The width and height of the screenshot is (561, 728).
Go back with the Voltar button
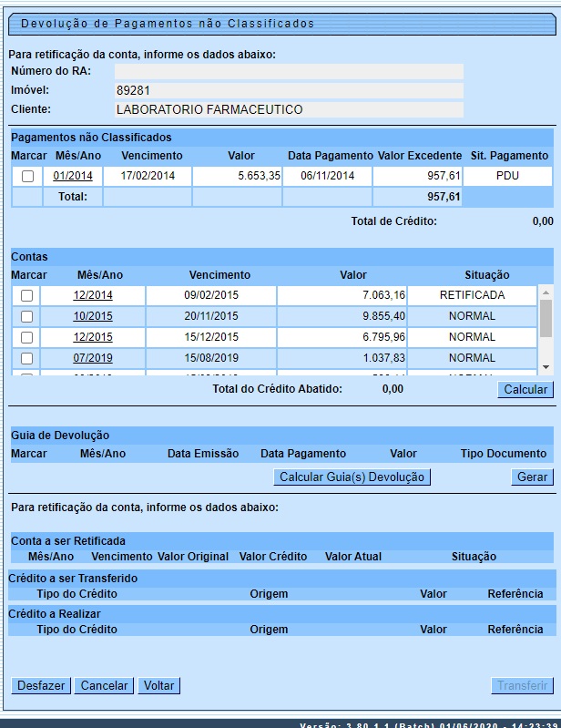(158, 685)
